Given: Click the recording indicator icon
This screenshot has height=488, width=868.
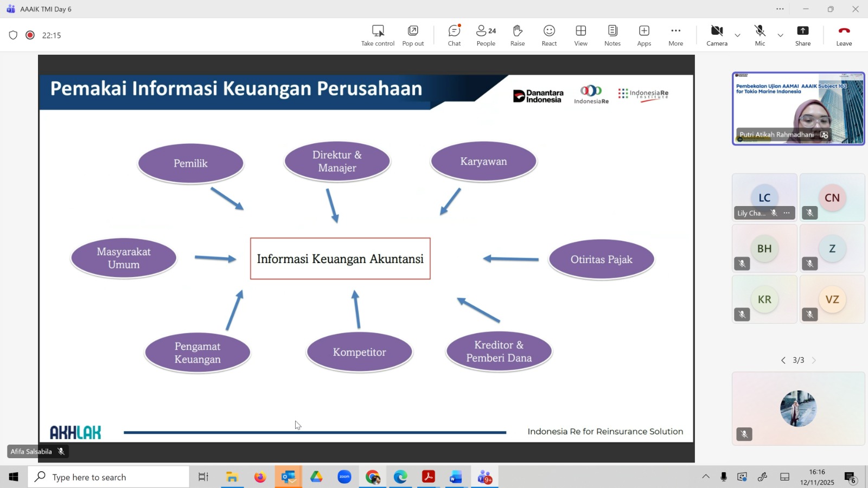Looking at the screenshot, I should coord(30,35).
